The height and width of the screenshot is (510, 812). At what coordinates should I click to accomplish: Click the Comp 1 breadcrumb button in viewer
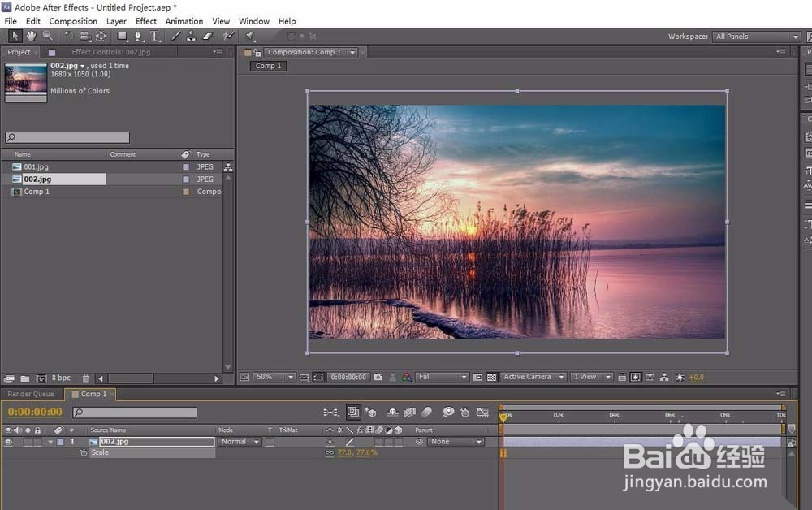coord(268,66)
